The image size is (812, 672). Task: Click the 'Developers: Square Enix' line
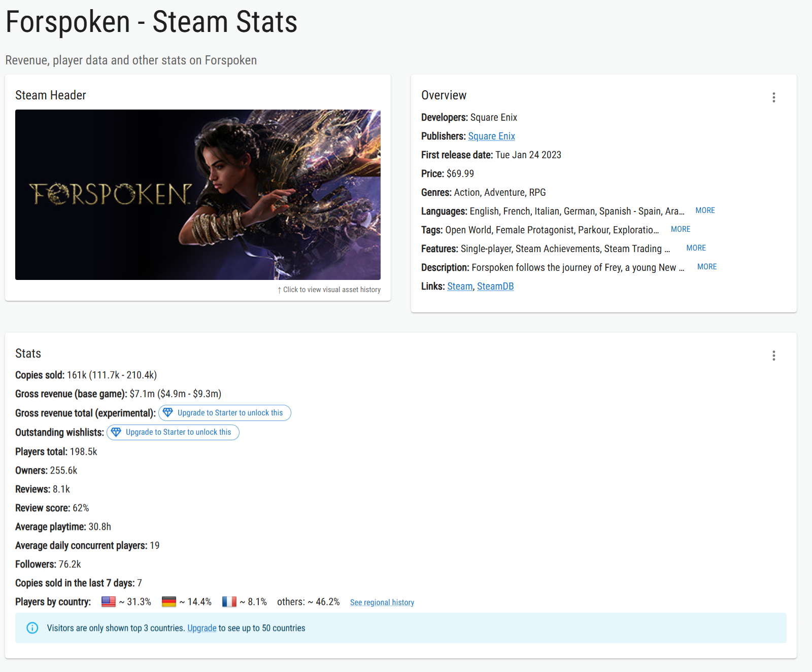click(x=469, y=117)
